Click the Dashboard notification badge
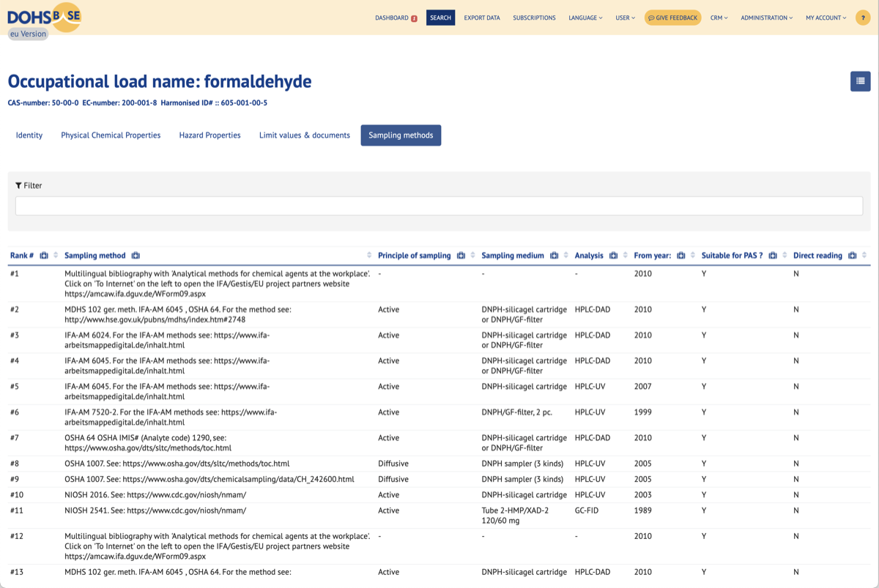Viewport: 879px width, 588px height. [x=414, y=18]
